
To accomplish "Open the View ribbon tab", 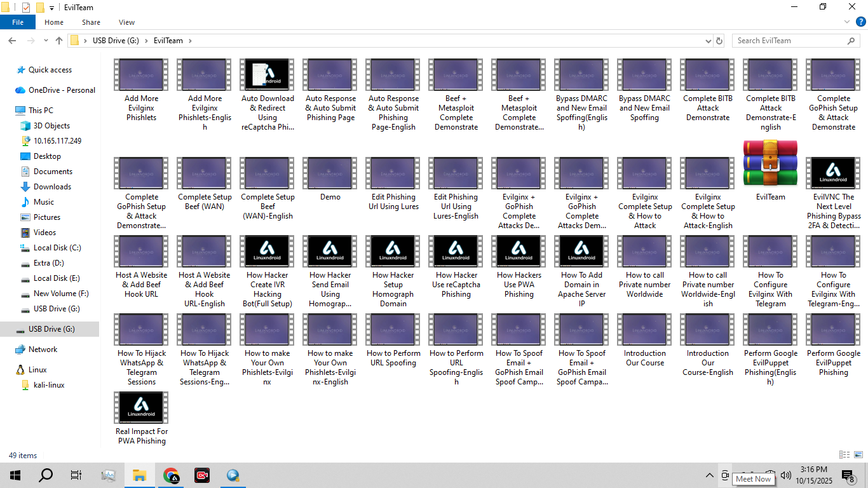I will click(126, 22).
